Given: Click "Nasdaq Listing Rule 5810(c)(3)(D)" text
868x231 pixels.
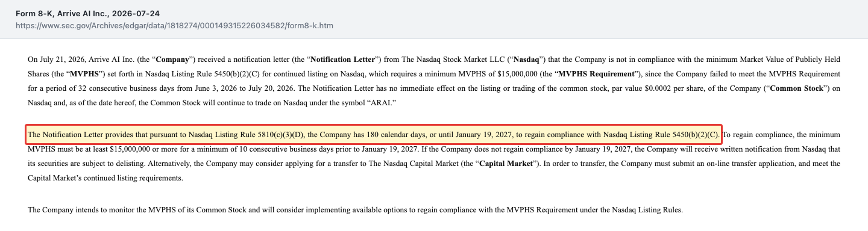Looking at the screenshot, I should coord(246,134).
